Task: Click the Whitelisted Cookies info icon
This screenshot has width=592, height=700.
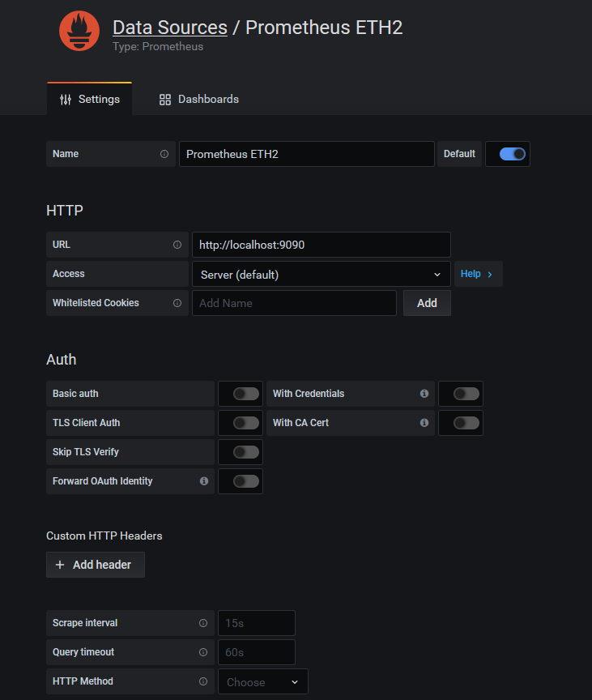Action: coord(177,303)
